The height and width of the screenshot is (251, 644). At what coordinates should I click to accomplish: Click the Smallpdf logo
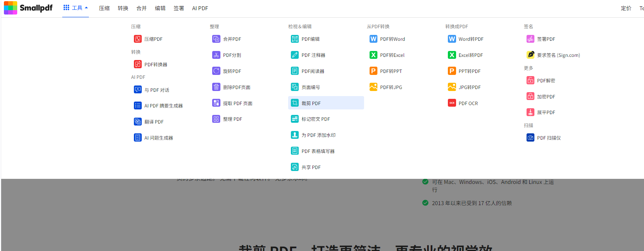(x=28, y=8)
